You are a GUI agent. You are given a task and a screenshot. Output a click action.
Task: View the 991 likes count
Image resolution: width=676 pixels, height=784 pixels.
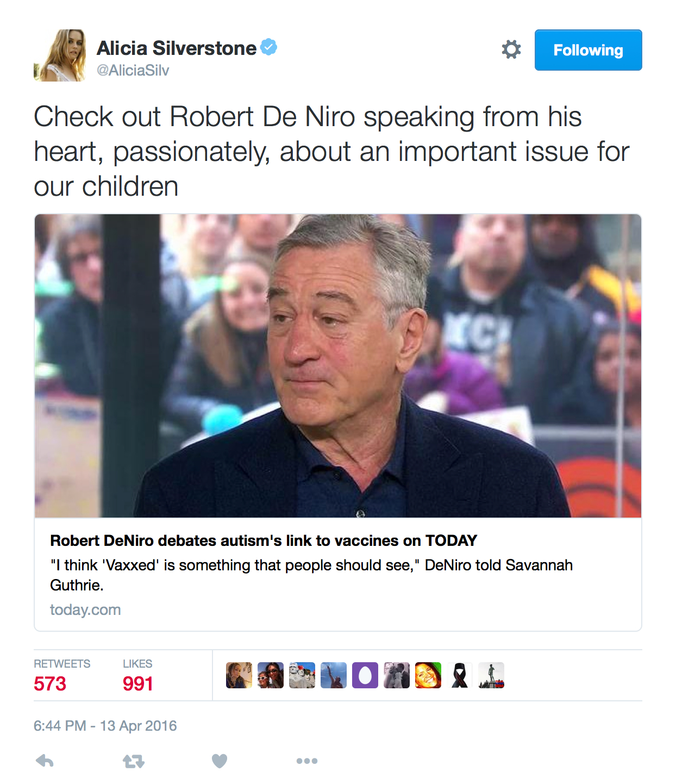tap(137, 683)
